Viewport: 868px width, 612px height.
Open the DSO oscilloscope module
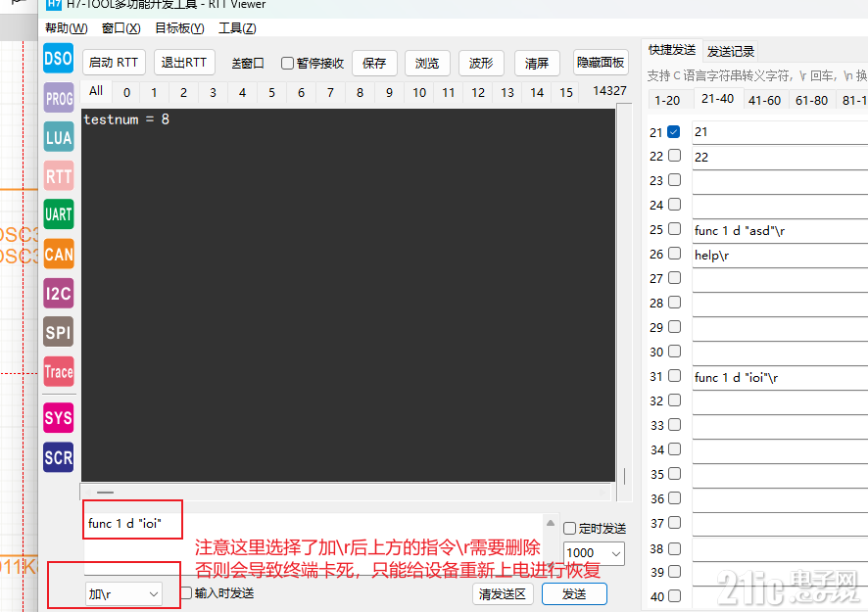click(x=58, y=58)
